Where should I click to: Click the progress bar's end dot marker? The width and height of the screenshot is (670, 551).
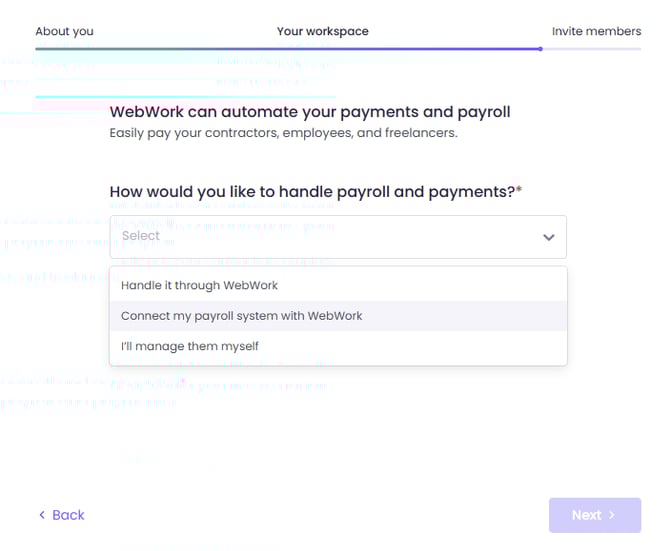tap(540, 48)
